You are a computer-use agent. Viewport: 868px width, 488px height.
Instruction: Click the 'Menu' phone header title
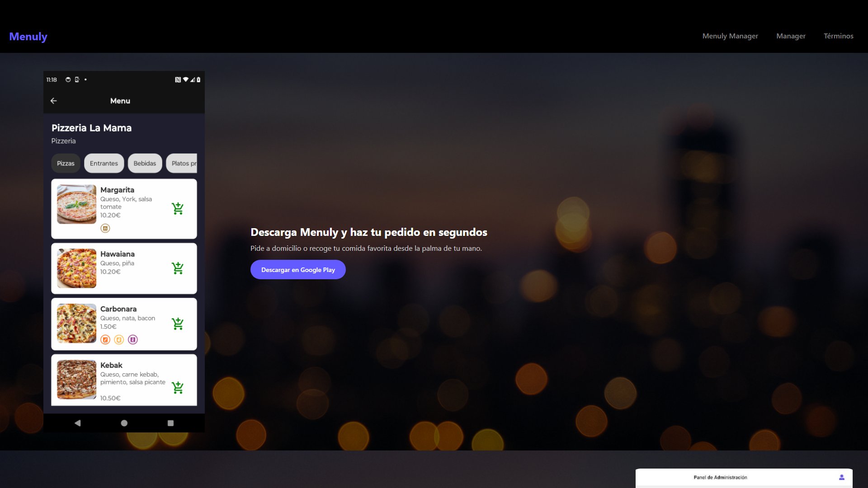120,101
